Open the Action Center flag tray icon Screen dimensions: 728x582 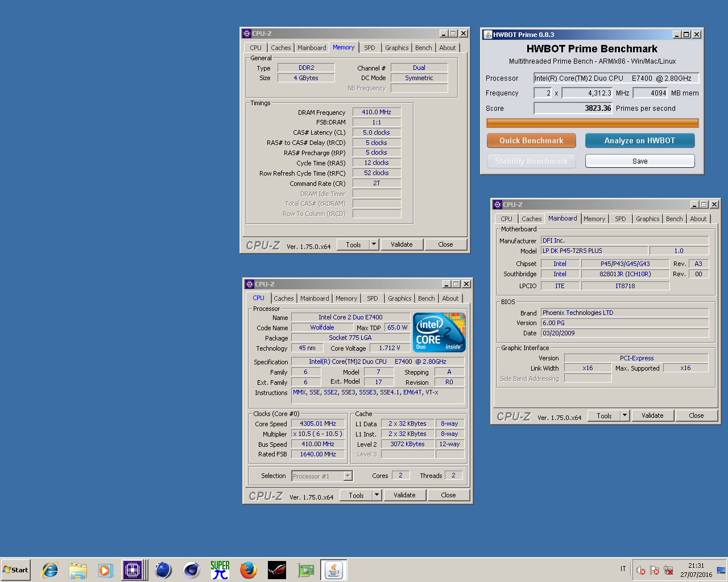pyautogui.click(x=655, y=570)
